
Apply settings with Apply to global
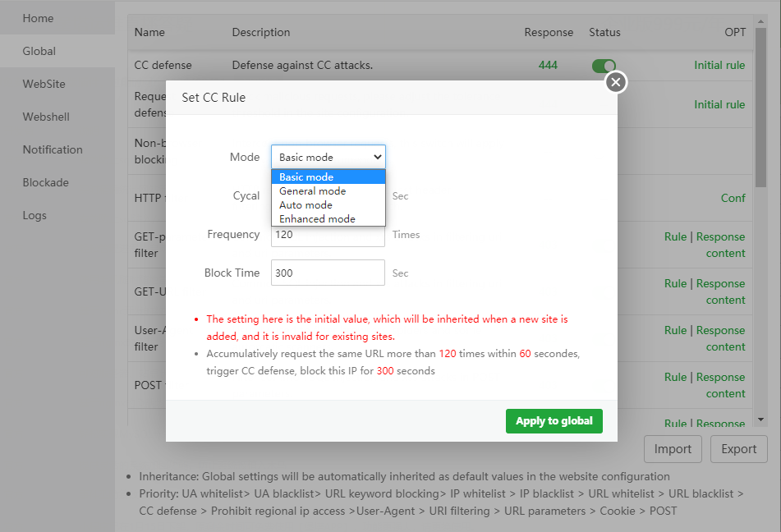point(554,421)
